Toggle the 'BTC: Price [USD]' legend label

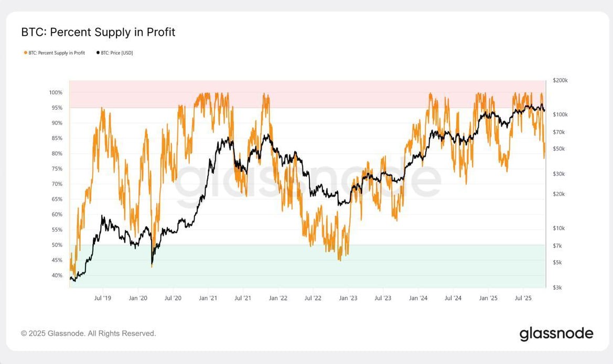(x=117, y=53)
